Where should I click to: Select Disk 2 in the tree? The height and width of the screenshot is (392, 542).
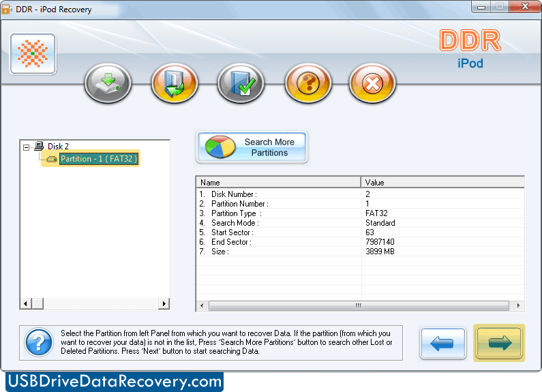coord(58,146)
